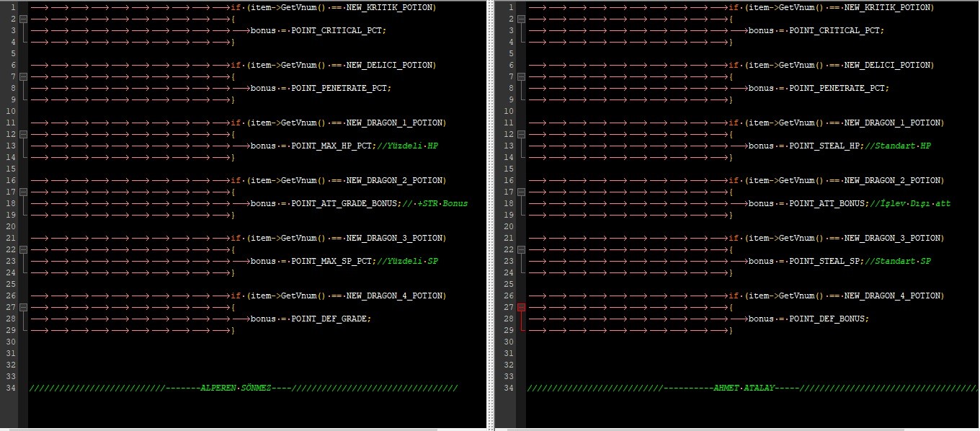This screenshot has width=980, height=431.
Task: Click the // +STR Bonus comment
Action: (435, 203)
